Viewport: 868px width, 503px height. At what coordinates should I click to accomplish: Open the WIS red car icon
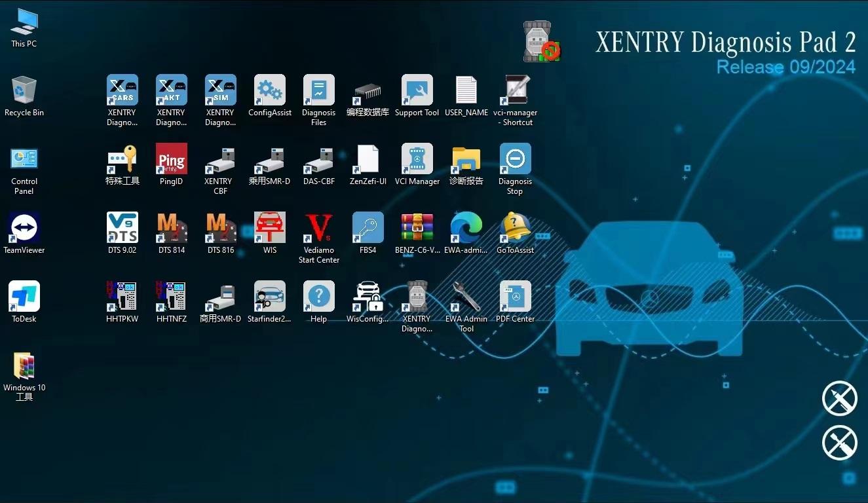[269, 228]
